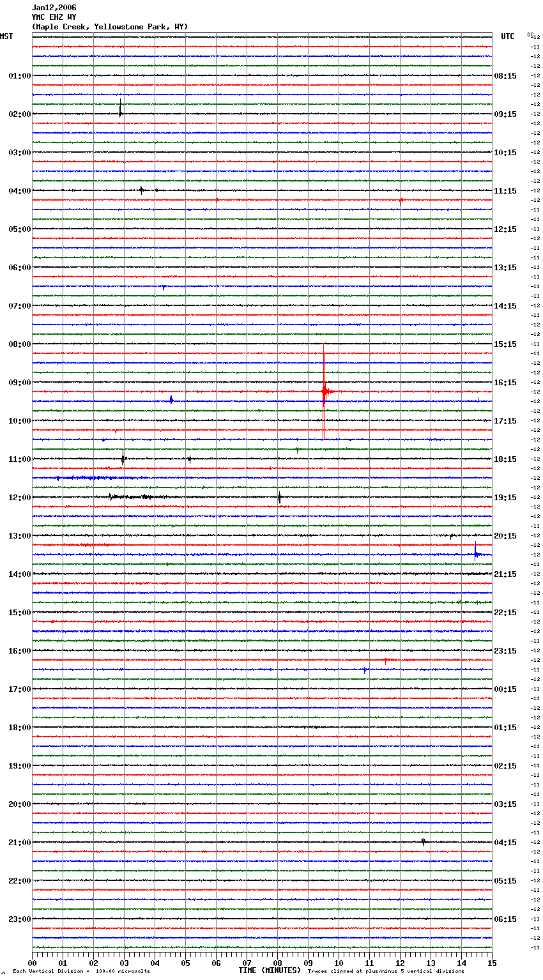Click the blue blip on the 06:30 trace
The height and width of the screenshot is (980, 543).
click(164, 287)
